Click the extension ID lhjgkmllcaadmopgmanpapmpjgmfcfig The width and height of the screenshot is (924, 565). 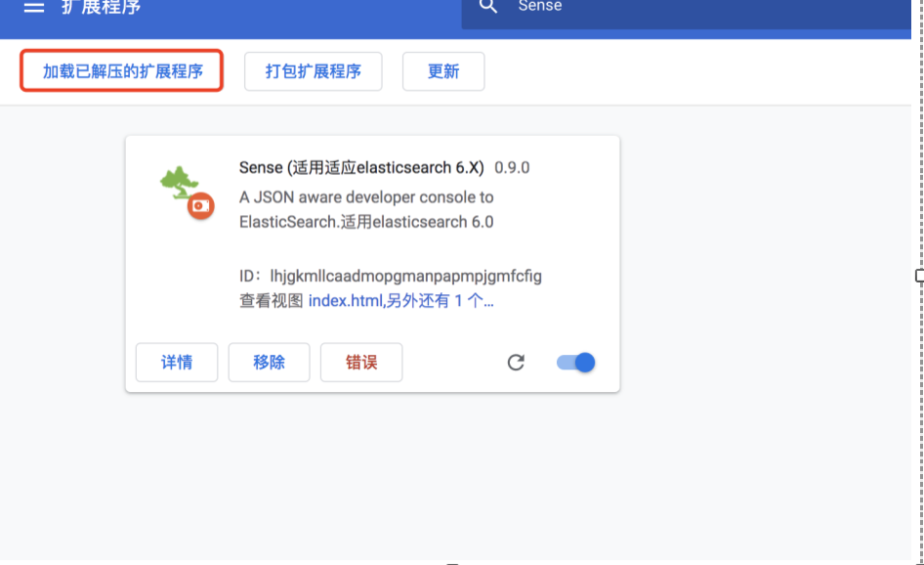[x=405, y=276]
